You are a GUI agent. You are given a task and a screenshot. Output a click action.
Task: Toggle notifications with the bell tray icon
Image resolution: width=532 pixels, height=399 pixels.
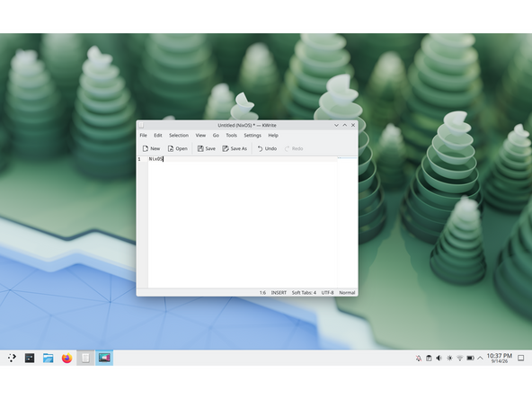pyautogui.click(x=419, y=359)
